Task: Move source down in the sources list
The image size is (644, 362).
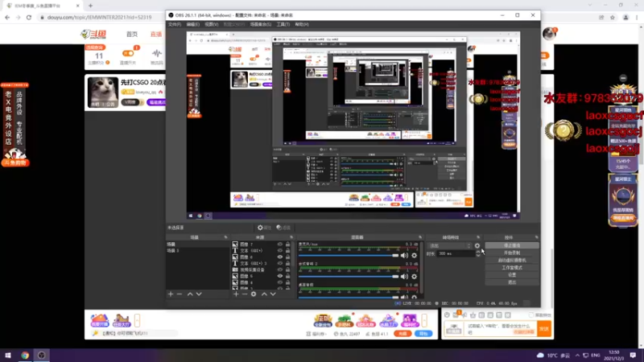Action: [x=273, y=294]
